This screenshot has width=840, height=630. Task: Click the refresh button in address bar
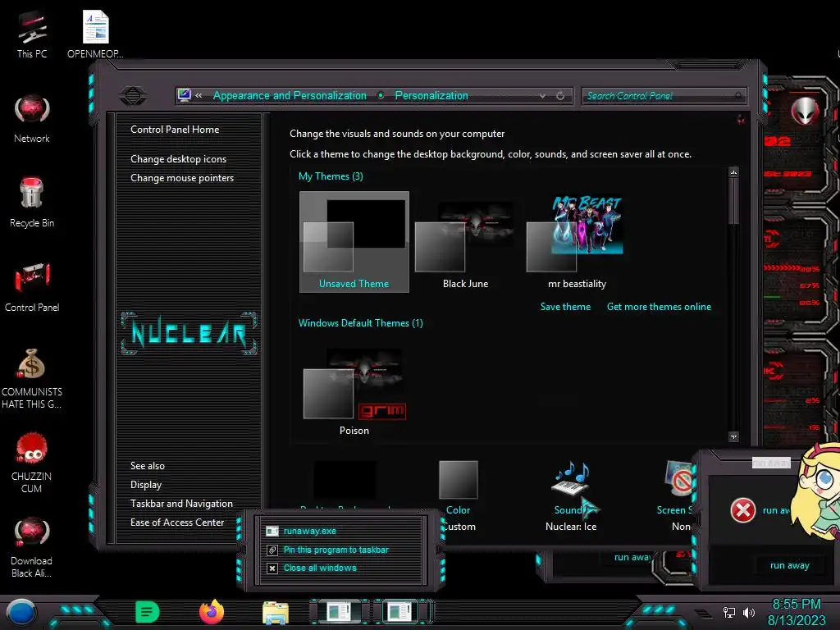point(560,95)
